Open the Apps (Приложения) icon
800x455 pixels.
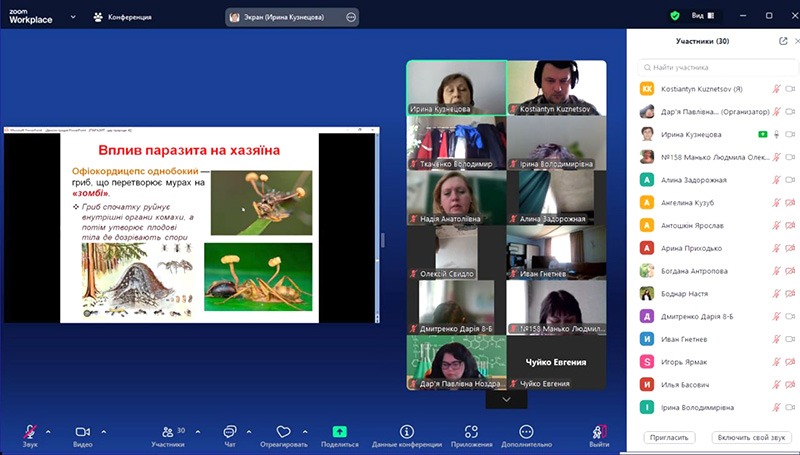(x=471, y=431)
